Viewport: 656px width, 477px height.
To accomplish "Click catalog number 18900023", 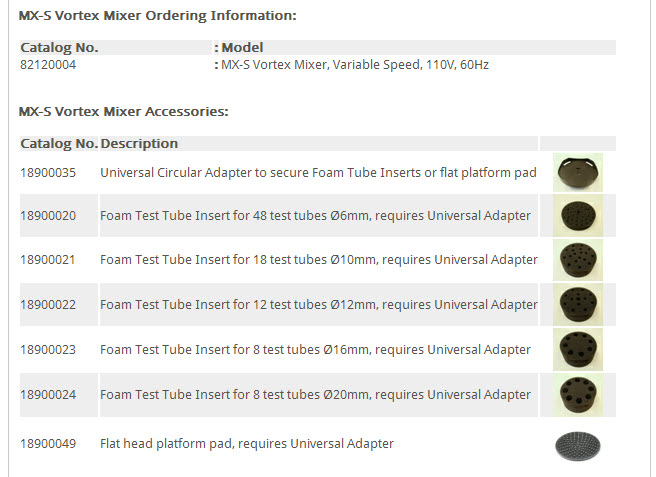I will click(x=48, y=350).
